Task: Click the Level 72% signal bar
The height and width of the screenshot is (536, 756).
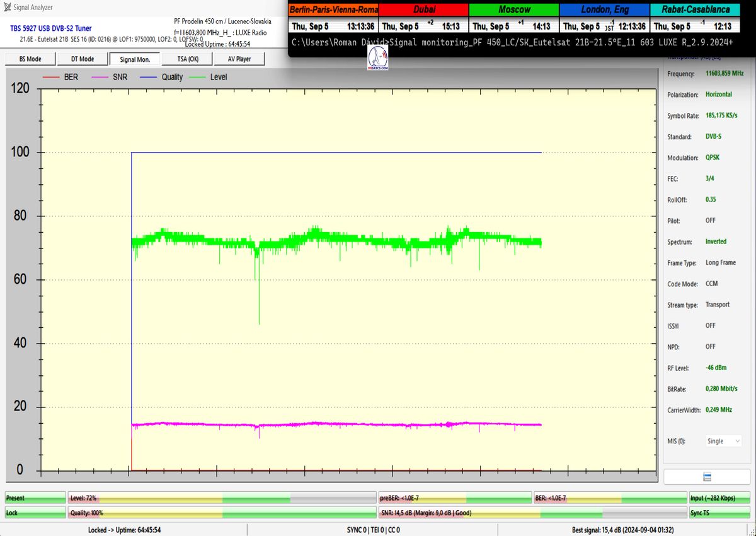Action: [x=222, y=498]
